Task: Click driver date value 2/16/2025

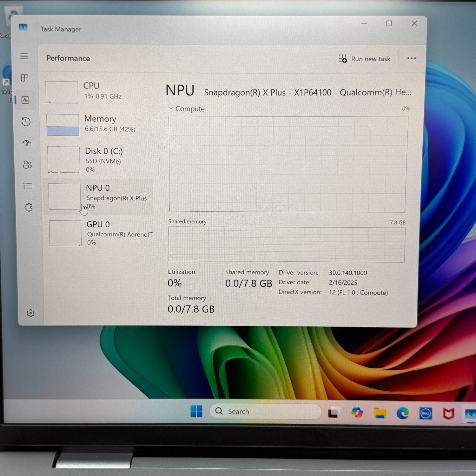Action: click(343, 283)
